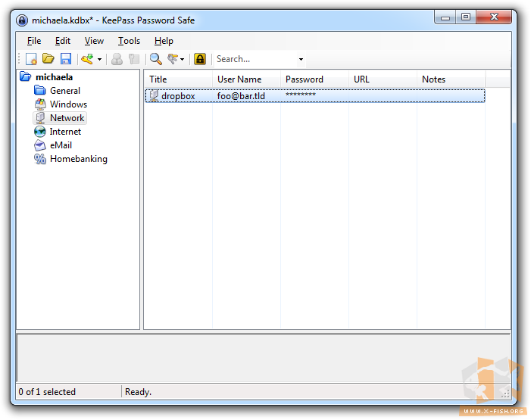Open a database via the folder icon
Viewport: 531px width, 420px height.
48,59
